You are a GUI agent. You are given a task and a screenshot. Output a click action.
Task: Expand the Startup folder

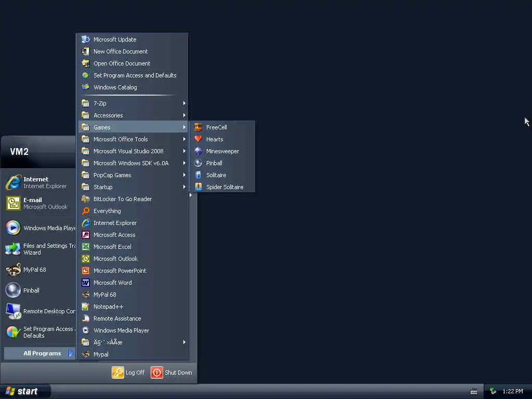coord(133,187)
